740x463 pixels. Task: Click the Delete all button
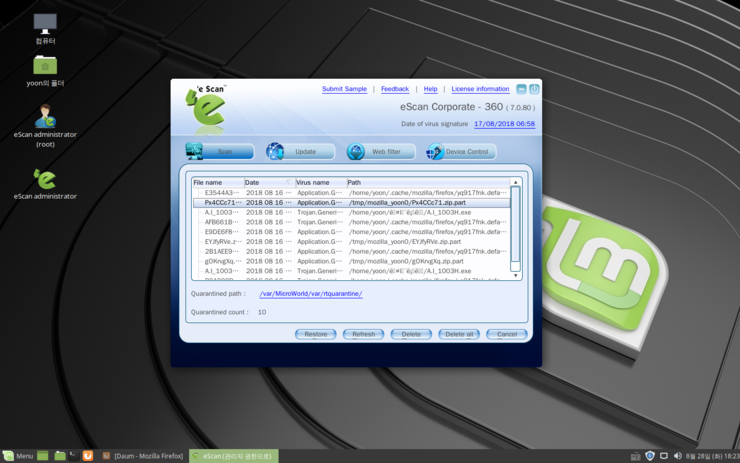[459, 334]
